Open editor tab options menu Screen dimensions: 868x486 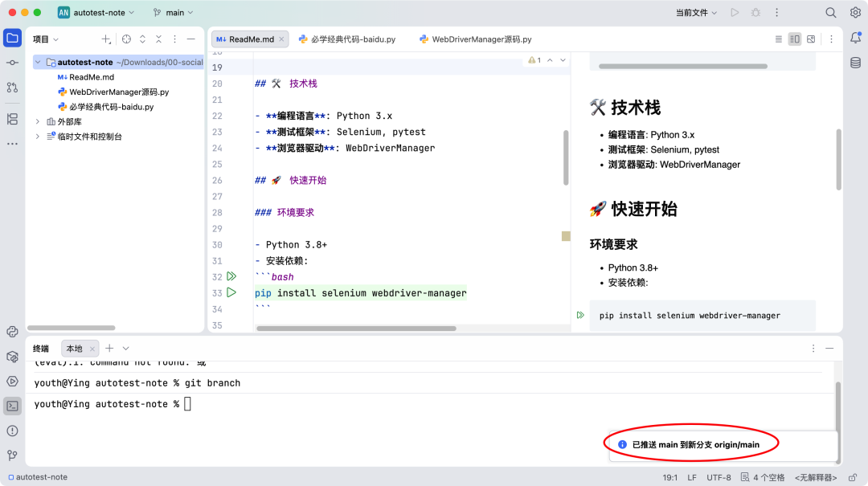[x=831, y=39]
